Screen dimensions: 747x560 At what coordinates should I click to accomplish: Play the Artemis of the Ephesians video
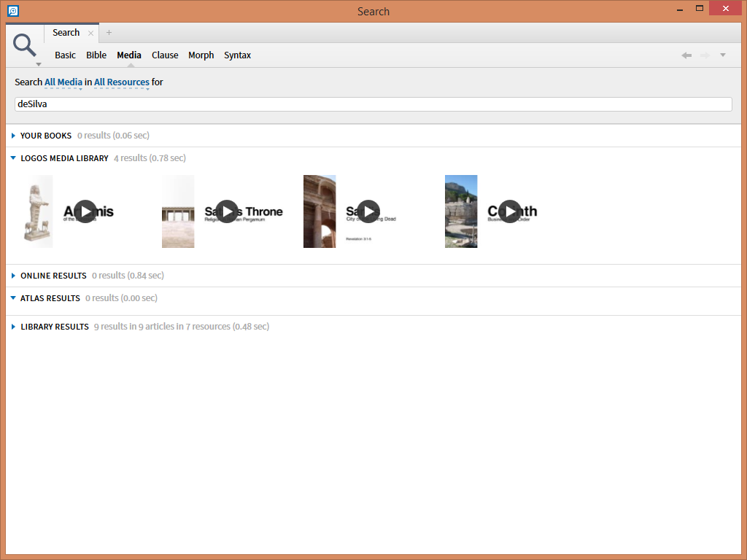[x=85, y=211]
